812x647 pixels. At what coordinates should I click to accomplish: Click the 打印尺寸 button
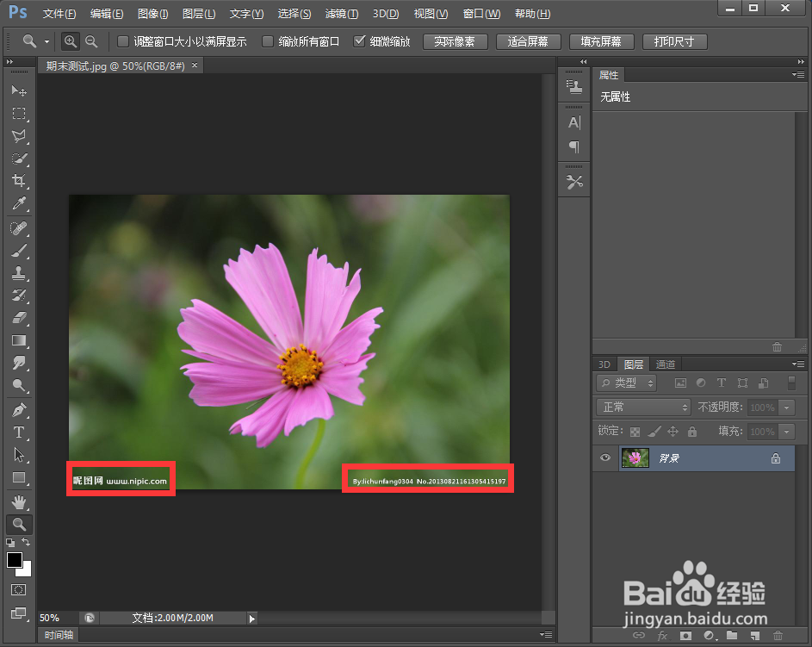pyautogui.click(x=674, y=41)
